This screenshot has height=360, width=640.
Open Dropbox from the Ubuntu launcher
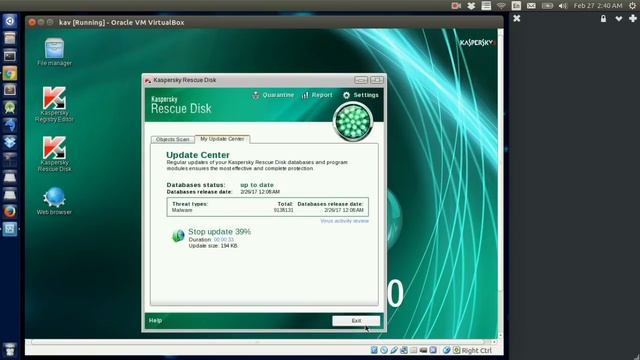pyautogui.click(x=10, y=142)
